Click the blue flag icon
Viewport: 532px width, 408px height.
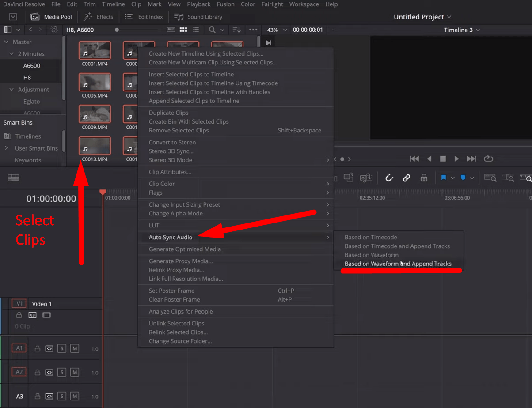[x=443, y=178]
